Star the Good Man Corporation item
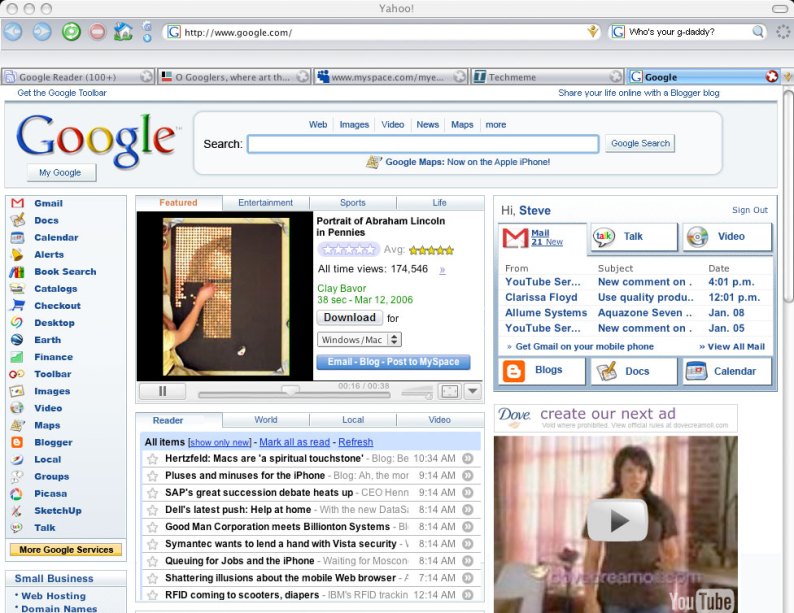This screenshot has height=613, width=794. (152, 527)
